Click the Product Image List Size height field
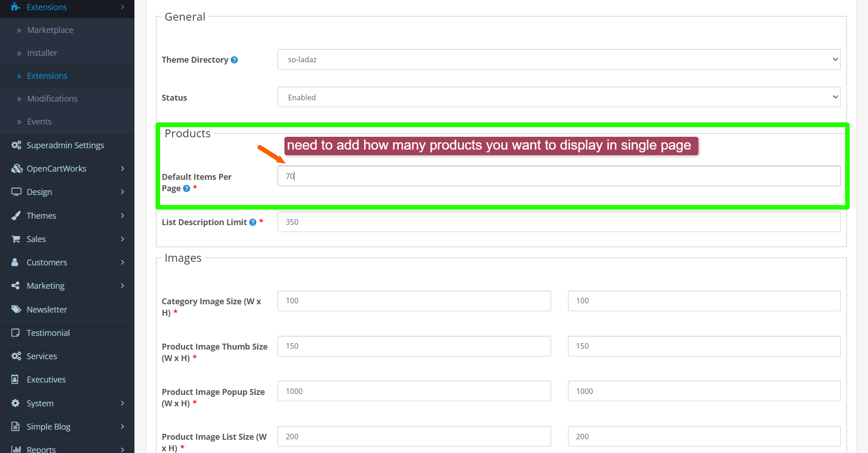This screenshot has width=868, height=453. click(x=704, y=437)
